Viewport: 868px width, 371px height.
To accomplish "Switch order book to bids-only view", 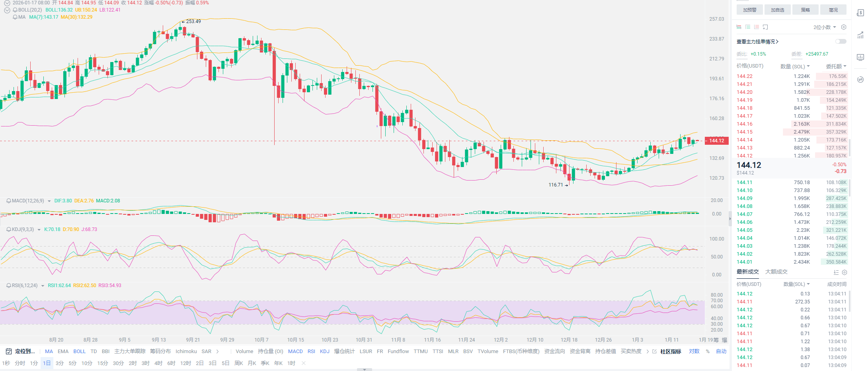I will pyautogui.click(x=748, y=27).
